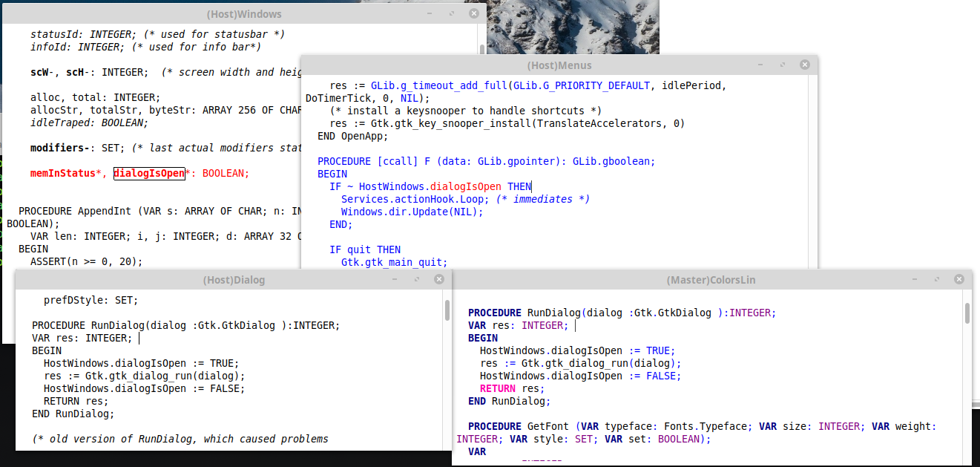980x467 pixels.
Task: Minimize the (Master)ColorsLin window
Action: 916,280
